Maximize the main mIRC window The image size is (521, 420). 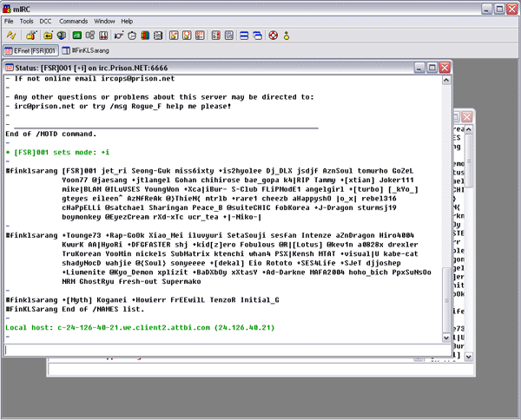point(499,9)
